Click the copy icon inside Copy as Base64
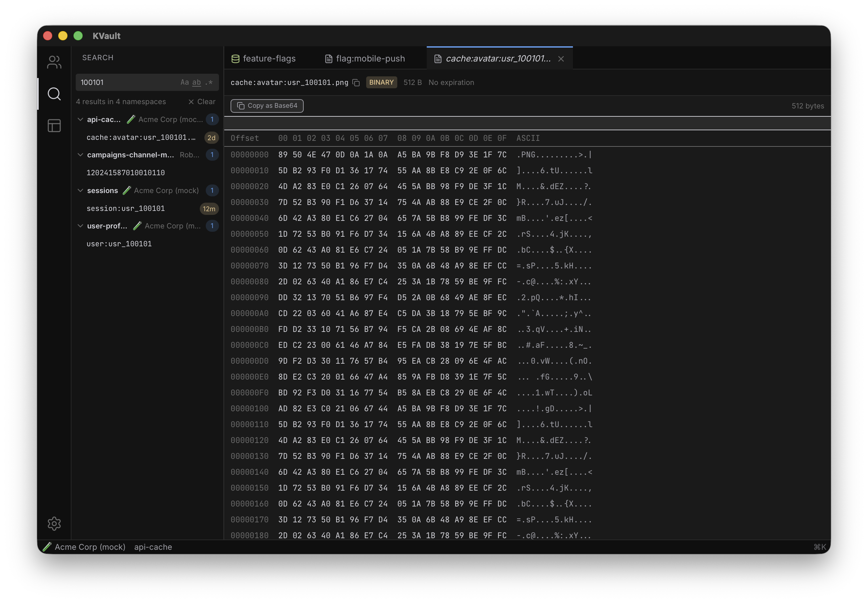868x603 pixels. point(241,106)
